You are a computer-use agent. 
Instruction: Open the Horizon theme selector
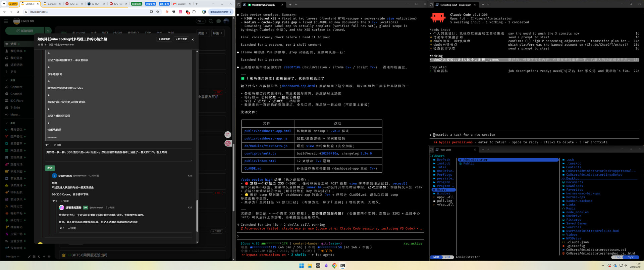click(13, 257)
